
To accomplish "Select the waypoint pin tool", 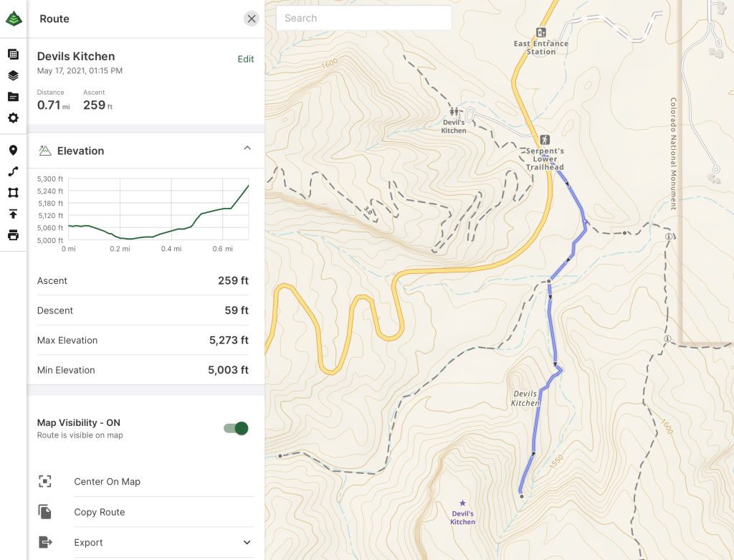I will 13,151.
